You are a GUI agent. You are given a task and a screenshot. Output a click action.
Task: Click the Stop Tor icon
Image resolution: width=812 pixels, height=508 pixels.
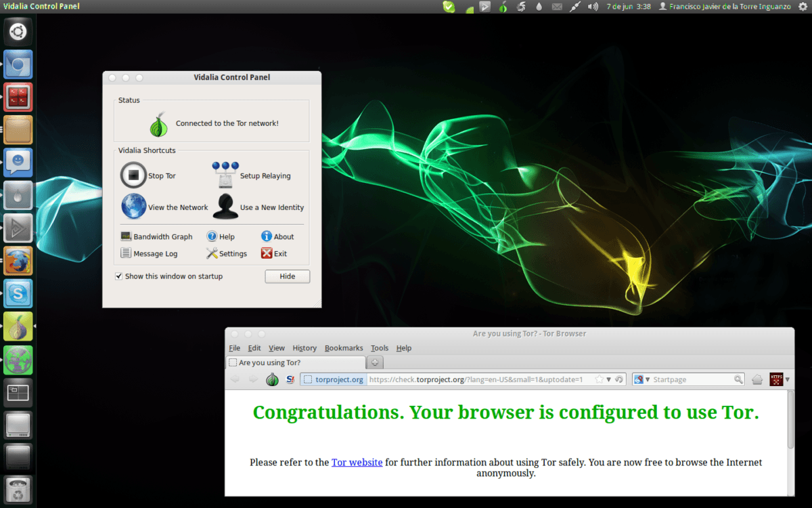(134, 175)
